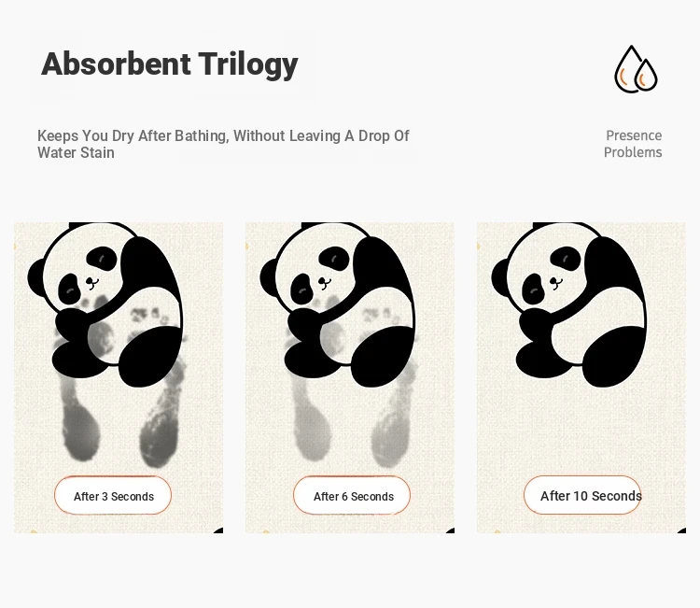Click the panda in the 3 seconds panel
The image size is (700, 608).
tap(105, 304)
